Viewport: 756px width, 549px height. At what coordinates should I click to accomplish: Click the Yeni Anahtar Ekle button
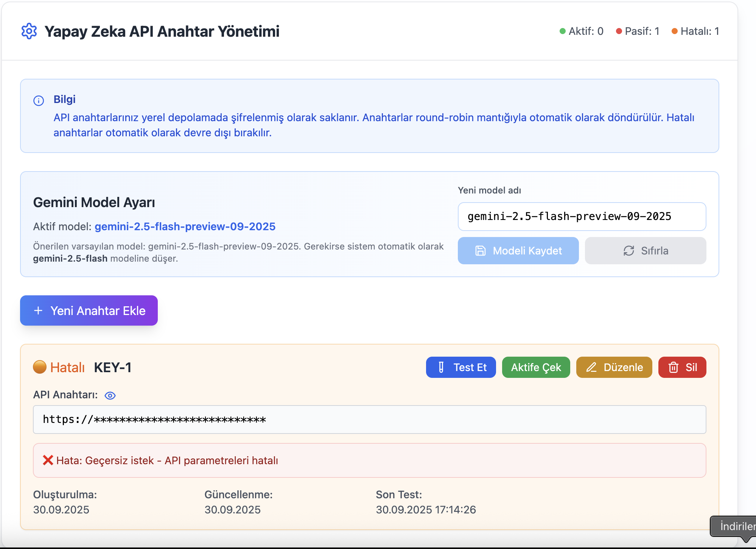(x=89, y=310)
